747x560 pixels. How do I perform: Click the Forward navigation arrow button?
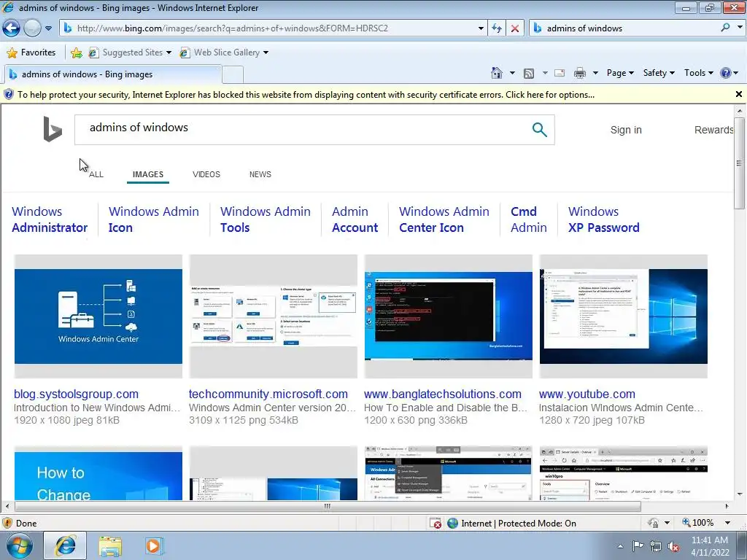[x=32, y=28]
